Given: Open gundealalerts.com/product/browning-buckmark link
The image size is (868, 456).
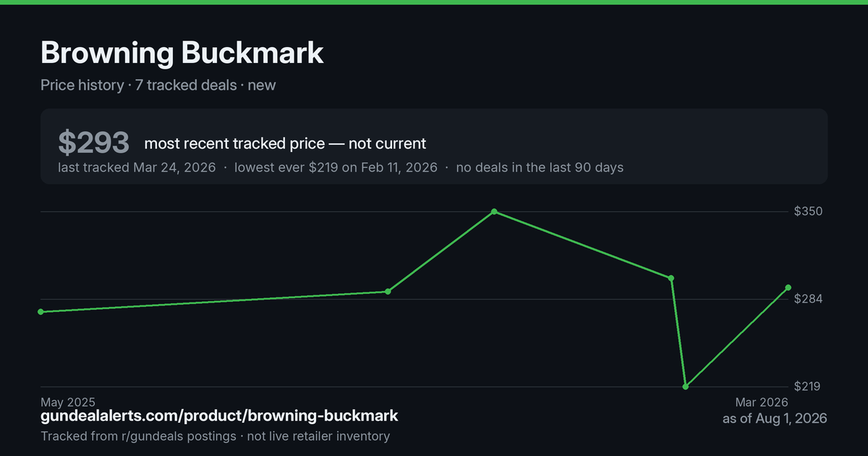Looking at the screenshot, I should (219, 416).
